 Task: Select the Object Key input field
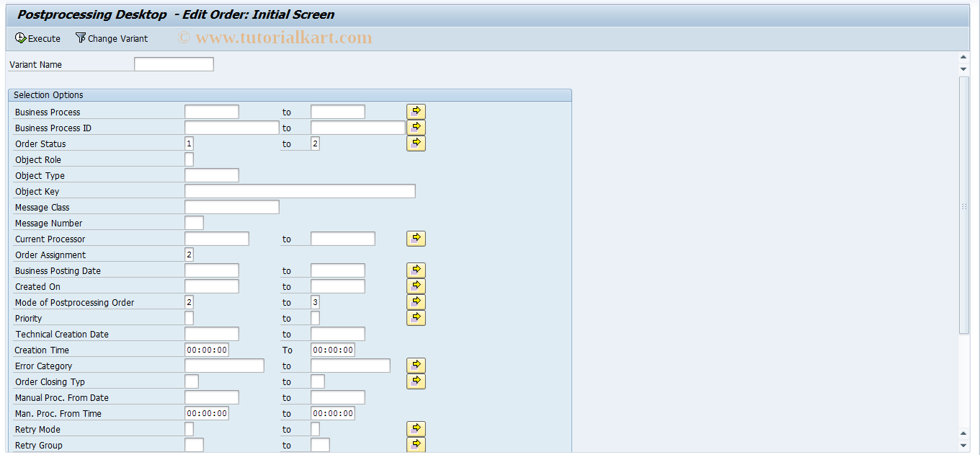coord(300,191)
